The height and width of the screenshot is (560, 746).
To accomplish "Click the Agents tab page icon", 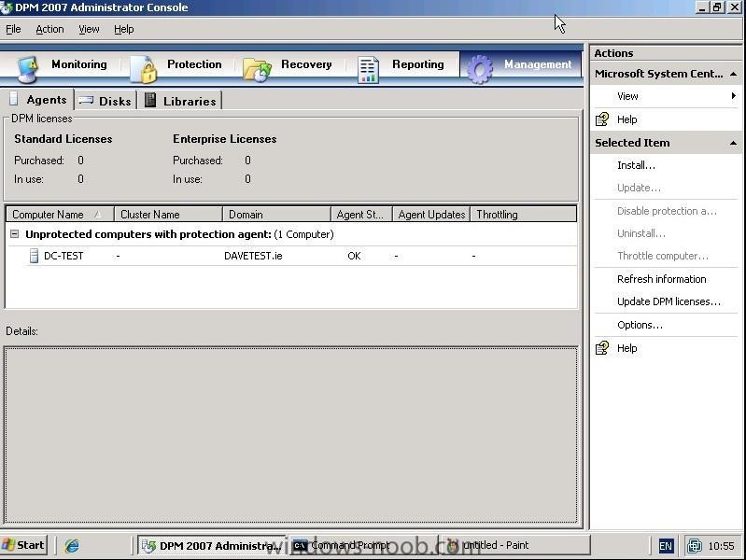I will click(x=14, y=99).
